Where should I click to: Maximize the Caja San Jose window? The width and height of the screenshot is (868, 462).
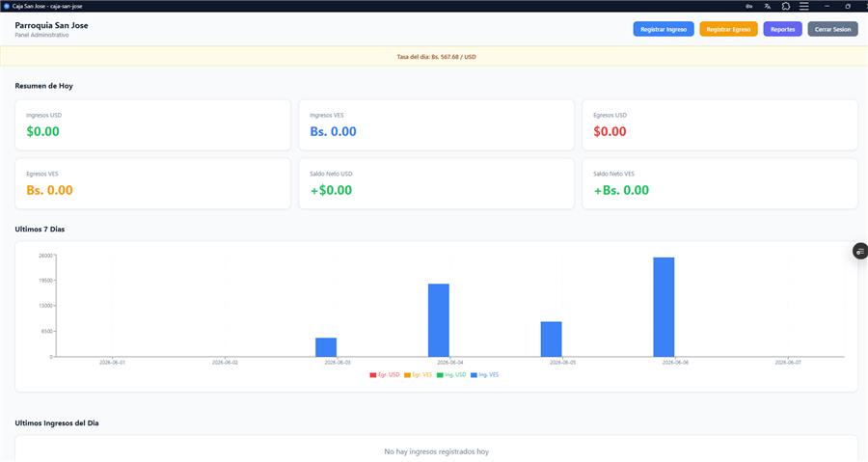(x=848, y=6)
